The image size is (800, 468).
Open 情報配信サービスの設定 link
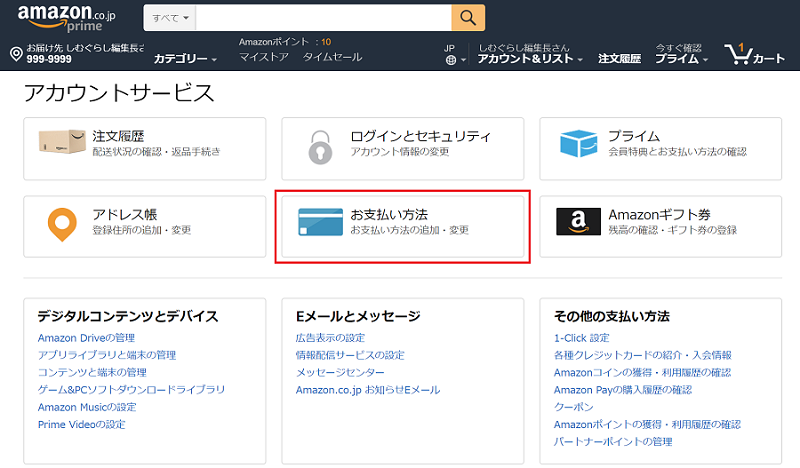point(350,355)
